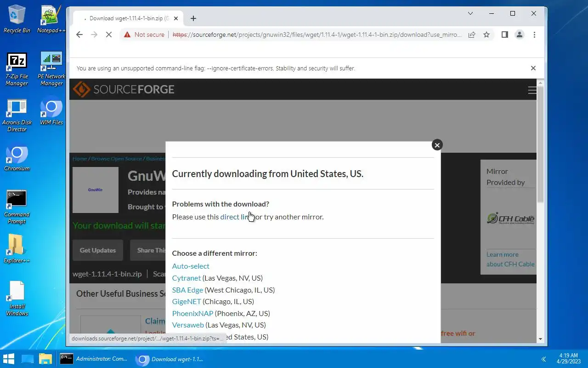Click the CFH Cable mirror logo
This screenshot has height=368, width=588.
coord(510,218)
